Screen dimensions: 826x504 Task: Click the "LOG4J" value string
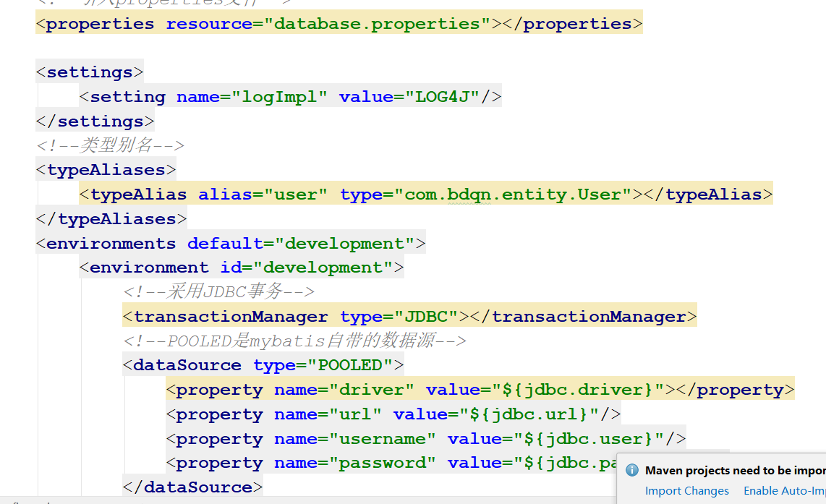tap(447, 97)
